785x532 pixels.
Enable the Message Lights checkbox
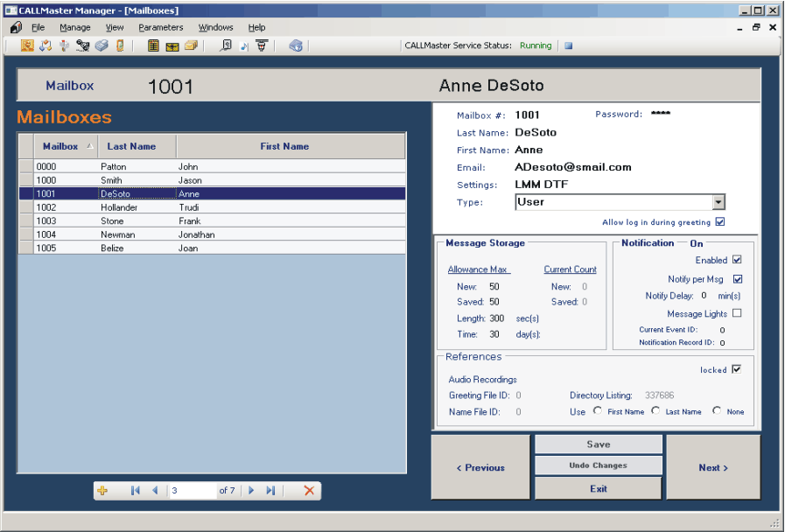[x=737, y=312]
